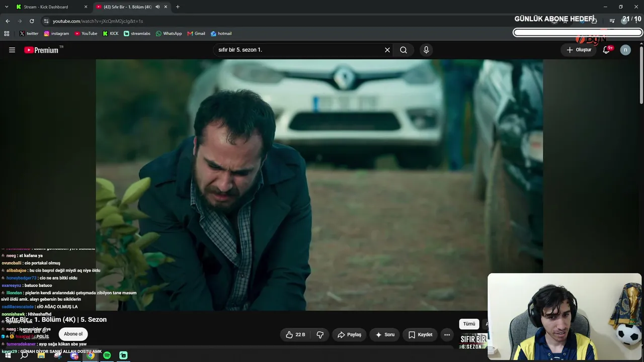644x362 pixels.
Task: Open the Windows Start menu
Action: pyautogui.click(x=8, y=355)
